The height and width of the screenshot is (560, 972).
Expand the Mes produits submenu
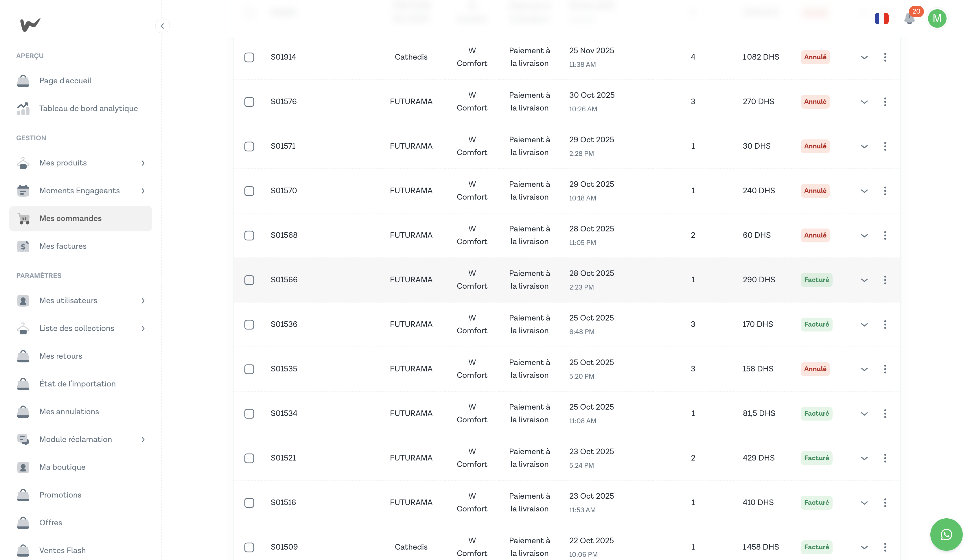coord(143,163)
